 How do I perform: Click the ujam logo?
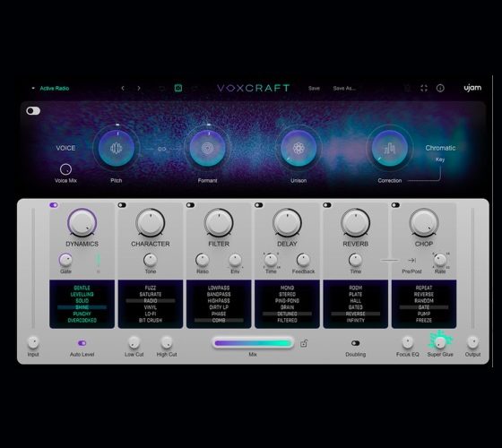[472, 88]
